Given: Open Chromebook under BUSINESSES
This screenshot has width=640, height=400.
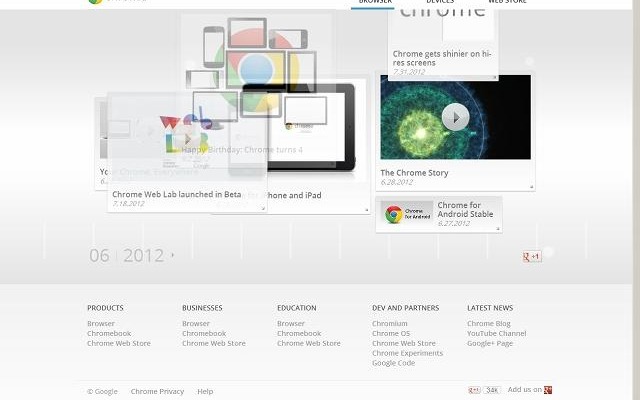Looking at the screenshot, I should tap(204, 333).
